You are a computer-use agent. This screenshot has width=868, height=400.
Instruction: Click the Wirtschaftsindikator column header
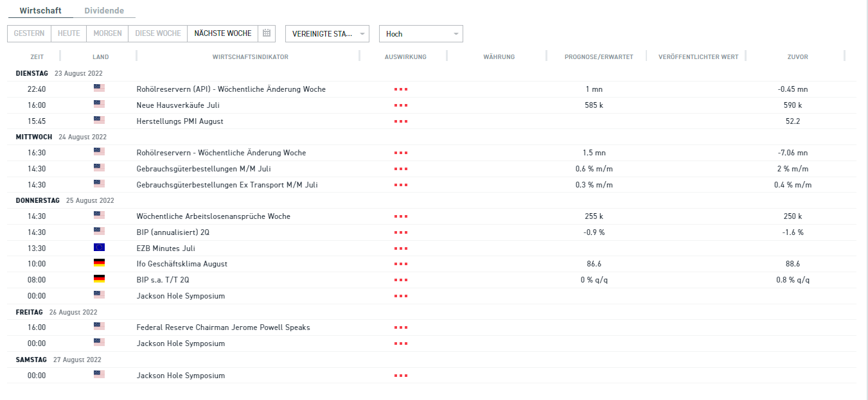coord(251,57)
